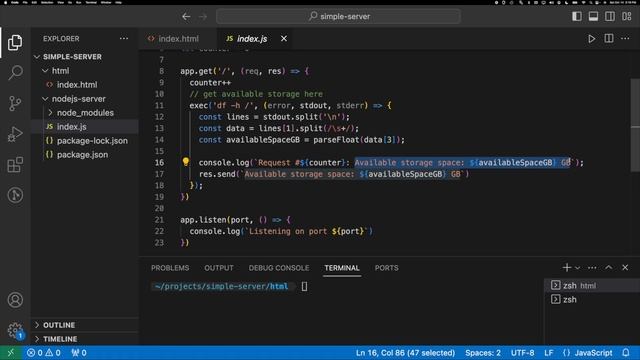Change file encoding UTF-8
This screenshot has height=360, width=640.
(x=522, y=353)
